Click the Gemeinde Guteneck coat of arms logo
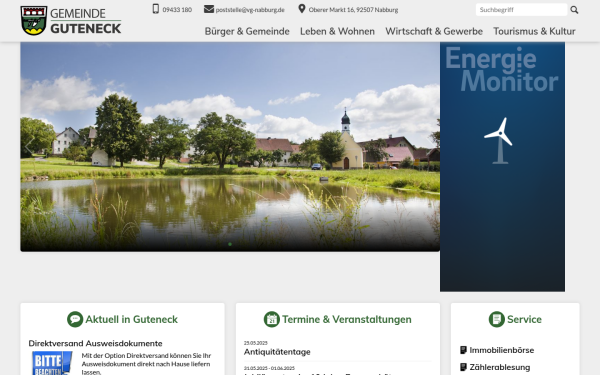The image size is (600, 375). (34, 21)
